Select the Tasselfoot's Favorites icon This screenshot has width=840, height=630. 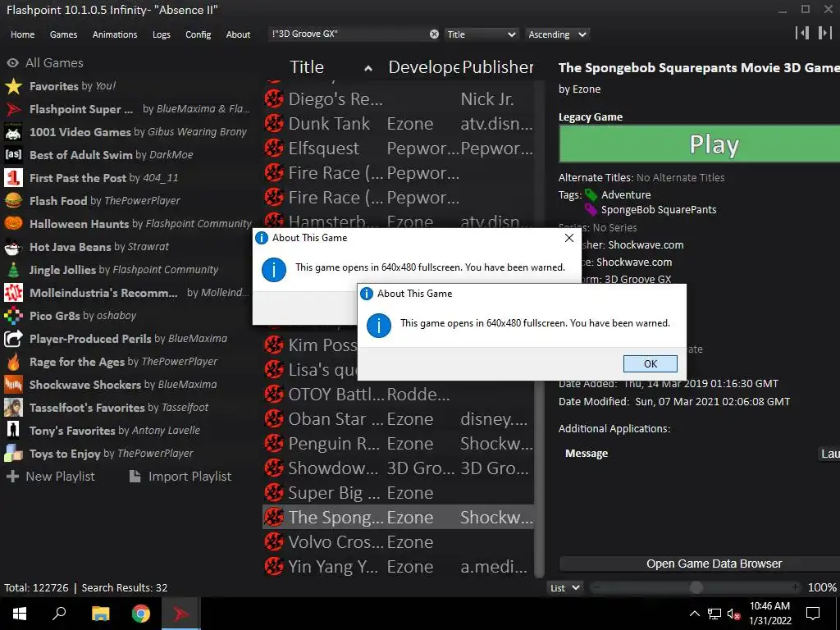(13, 408)
